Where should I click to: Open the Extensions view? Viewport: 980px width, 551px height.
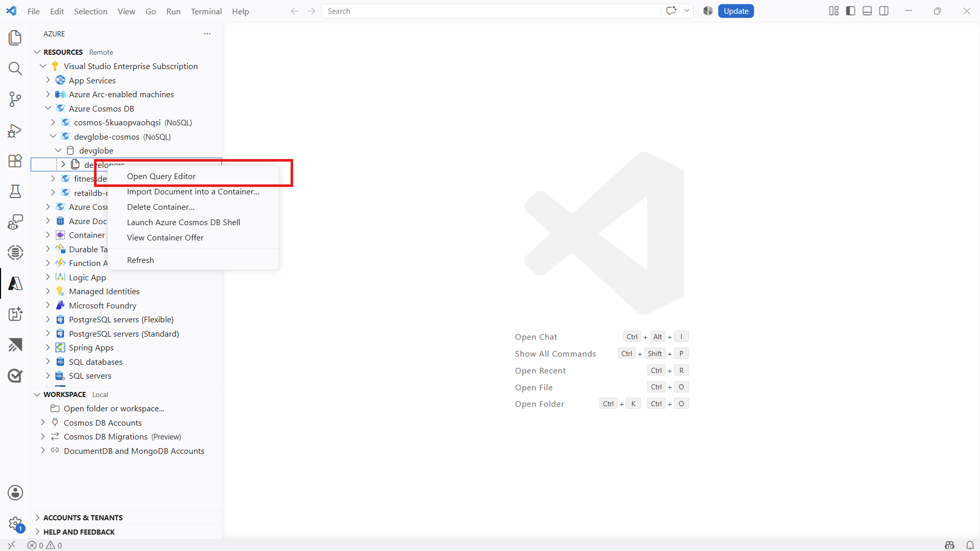pos(15,161)
